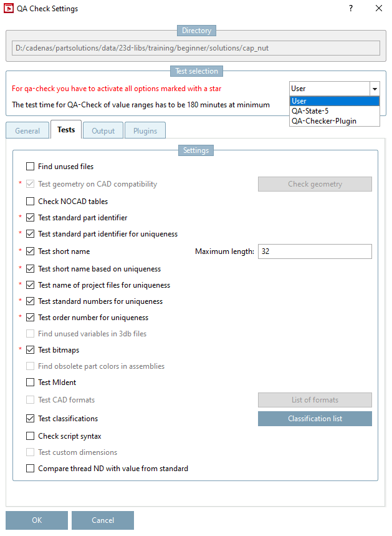Switch to the General tab

(x=27, y=130)
